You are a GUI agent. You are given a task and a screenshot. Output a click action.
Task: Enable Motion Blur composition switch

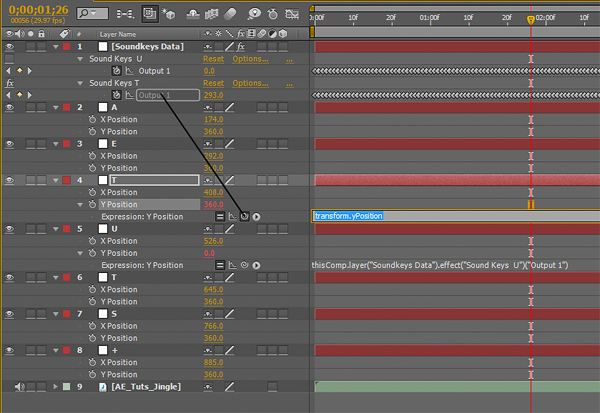230,14
